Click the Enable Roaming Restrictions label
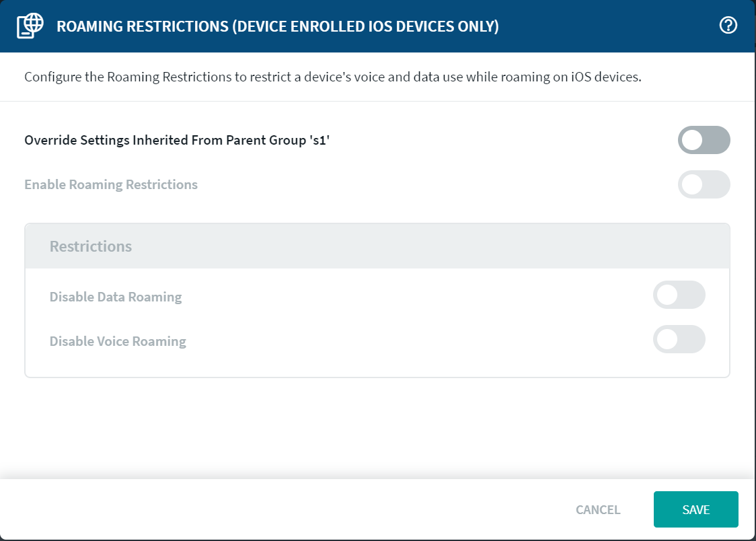 pos(111,185)
